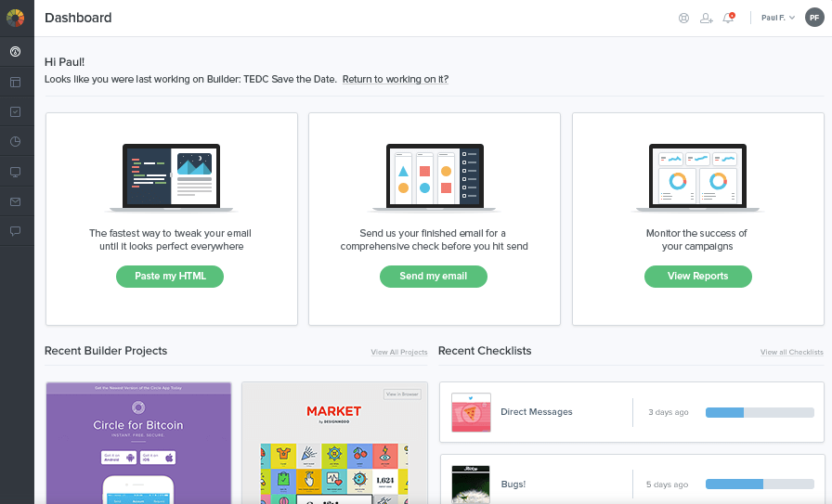Open the Checklist icon in sidebar
832x504 pixels.
pyautogui.click(x=16, y=111)
